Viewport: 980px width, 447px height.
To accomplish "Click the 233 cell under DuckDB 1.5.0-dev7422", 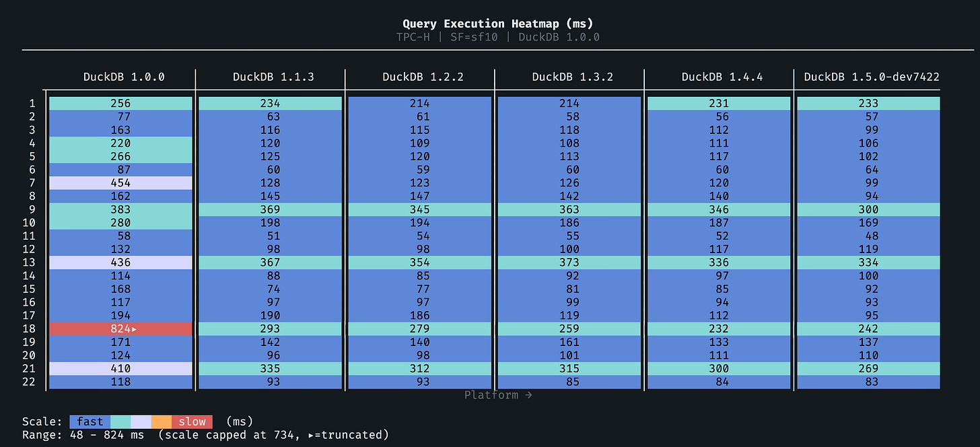I will click(868, 104).
